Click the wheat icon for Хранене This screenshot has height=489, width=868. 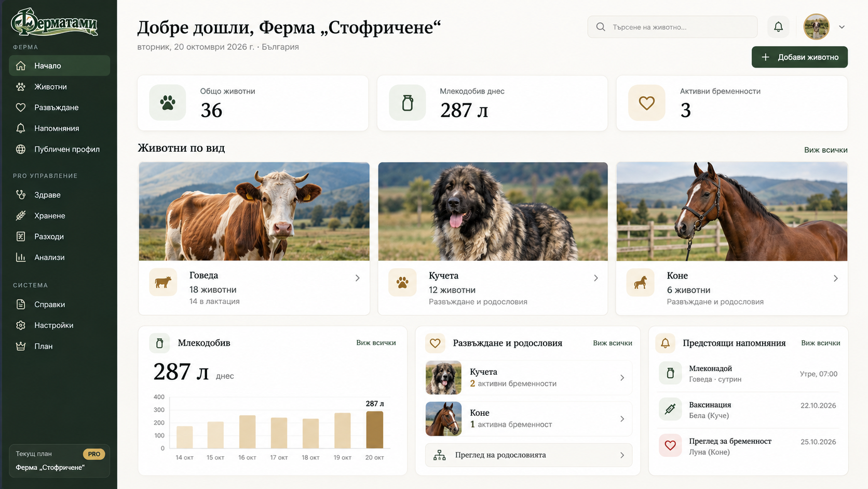click(x=21, y=216)
